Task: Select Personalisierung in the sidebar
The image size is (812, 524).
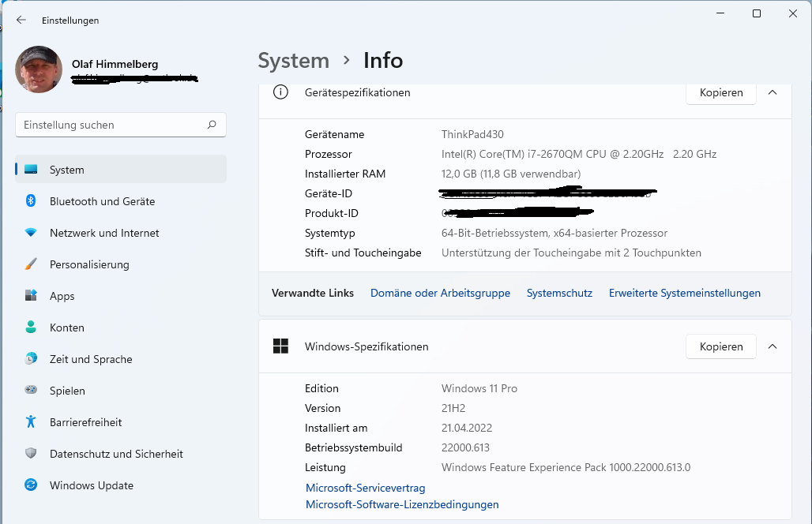Action: (121, 264)
